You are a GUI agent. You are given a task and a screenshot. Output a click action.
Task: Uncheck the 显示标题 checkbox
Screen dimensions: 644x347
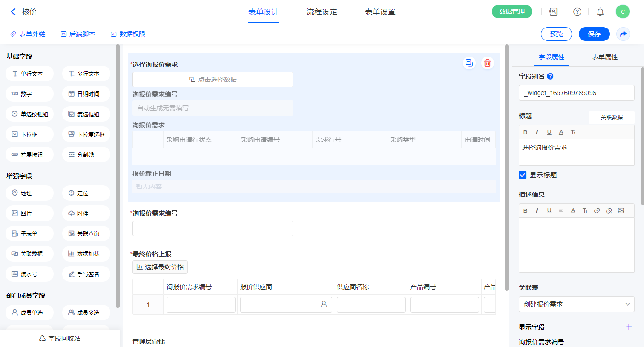(523, 175)
